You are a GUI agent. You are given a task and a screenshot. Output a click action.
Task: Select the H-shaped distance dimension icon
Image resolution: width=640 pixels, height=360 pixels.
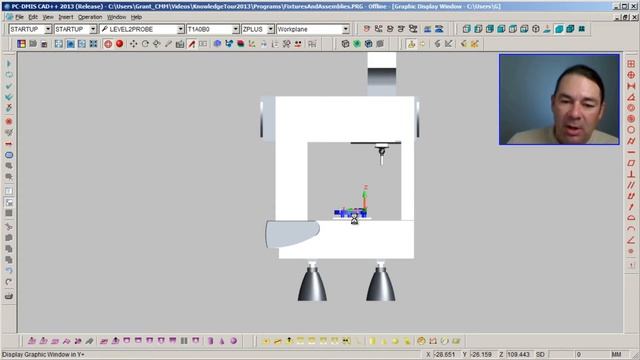click(631, 86)
